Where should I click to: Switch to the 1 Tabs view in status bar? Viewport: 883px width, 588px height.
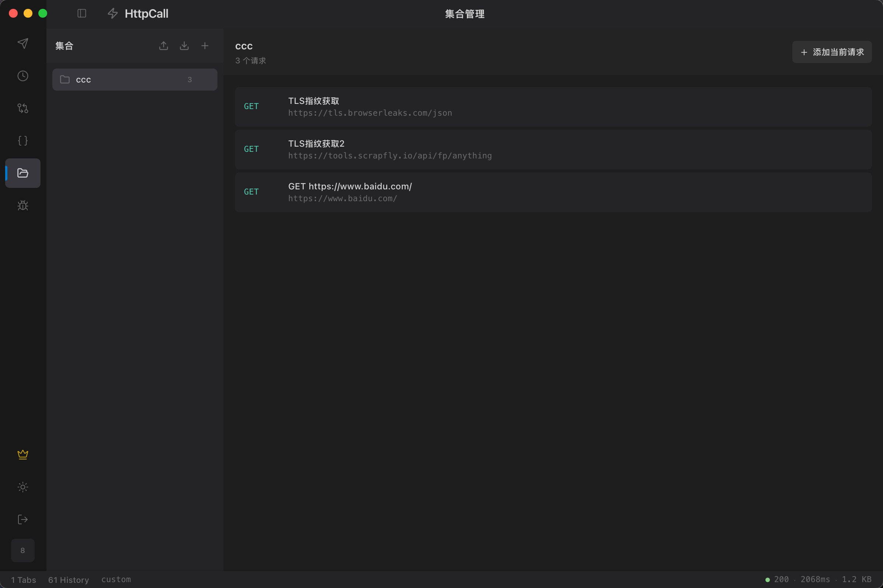click(23, 580)
